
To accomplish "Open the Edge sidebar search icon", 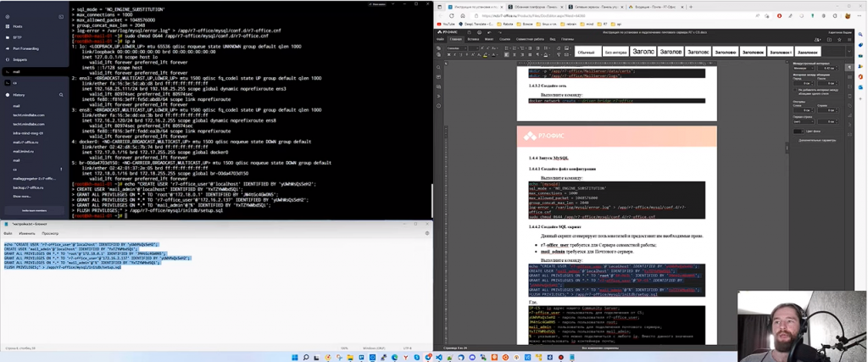I will coord(861,34).
